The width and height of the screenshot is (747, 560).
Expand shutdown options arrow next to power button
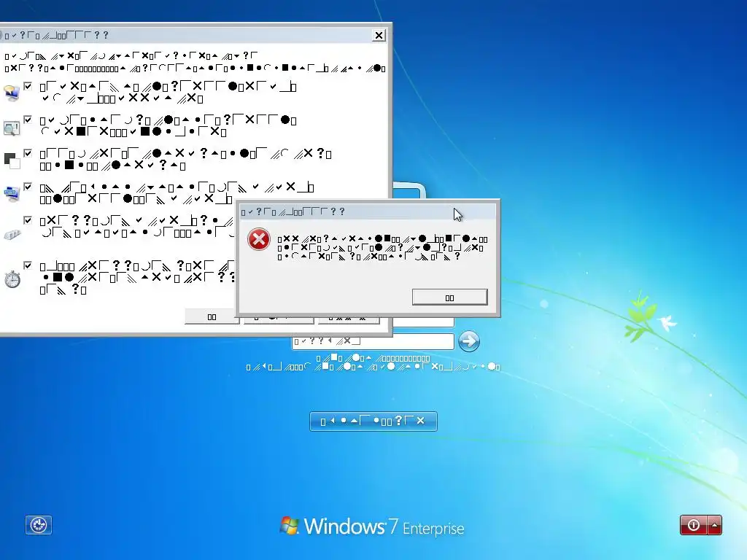[x=715, y=525]
